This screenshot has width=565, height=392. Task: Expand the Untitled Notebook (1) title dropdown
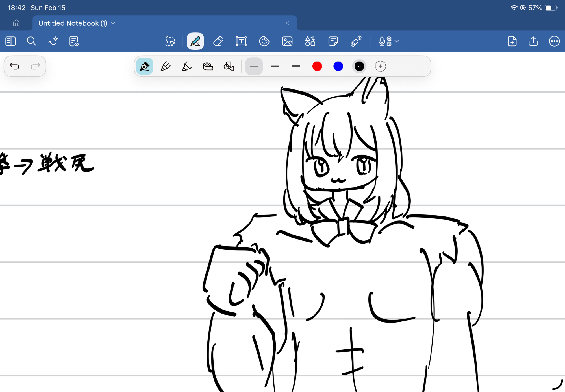[x=113, y=23]
